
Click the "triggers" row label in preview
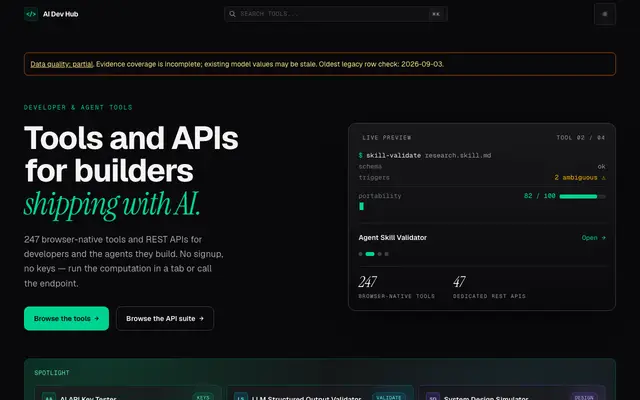pyautogui.click(x=374, y=178)
